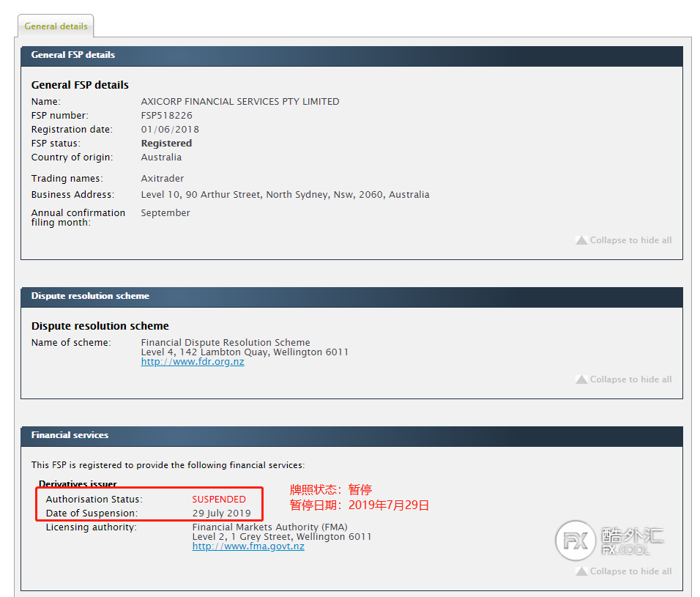Viewport: 700px width, 597px height.
Task: Open the www.fma.govt.nz link
Action: tap(248, 546)
